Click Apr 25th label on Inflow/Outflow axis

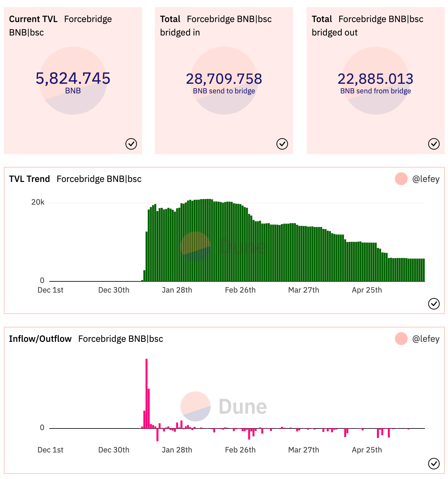(367, 450)
